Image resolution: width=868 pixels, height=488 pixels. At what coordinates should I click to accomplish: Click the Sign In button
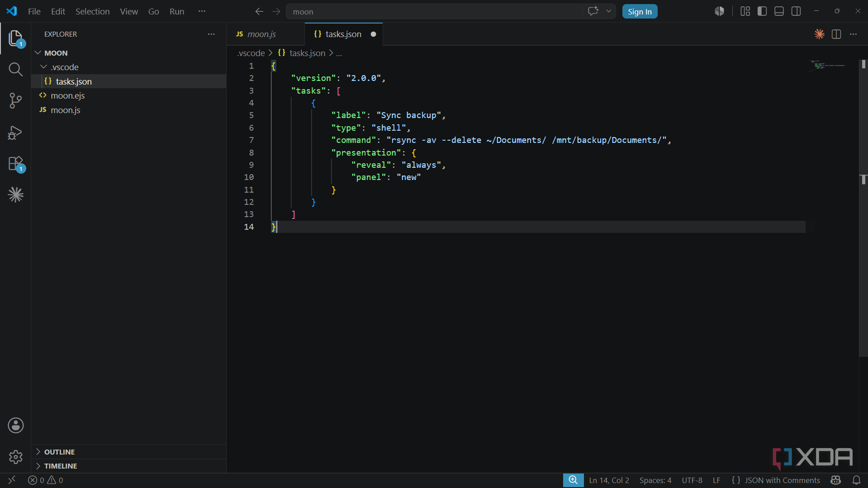pos(640,12)
